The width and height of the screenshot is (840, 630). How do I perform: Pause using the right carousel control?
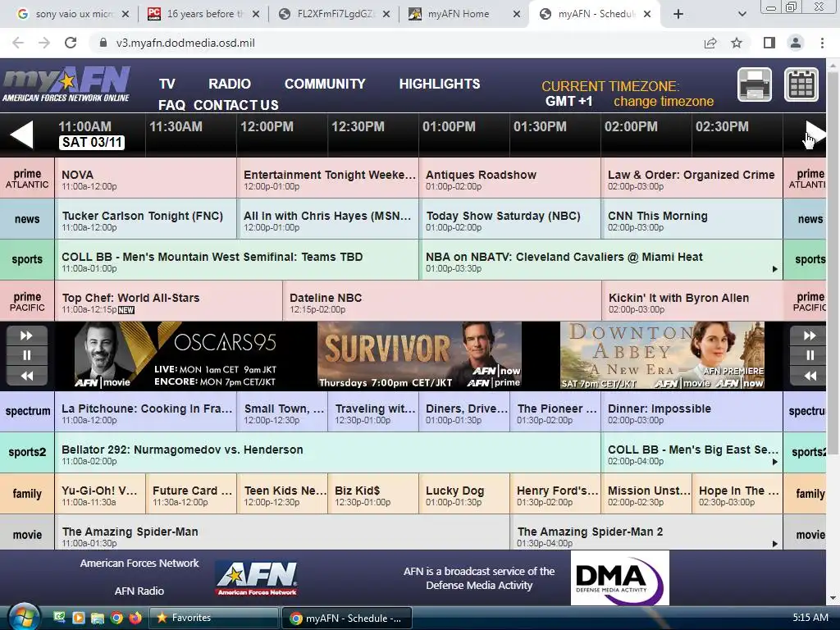[x=810, y=355]
